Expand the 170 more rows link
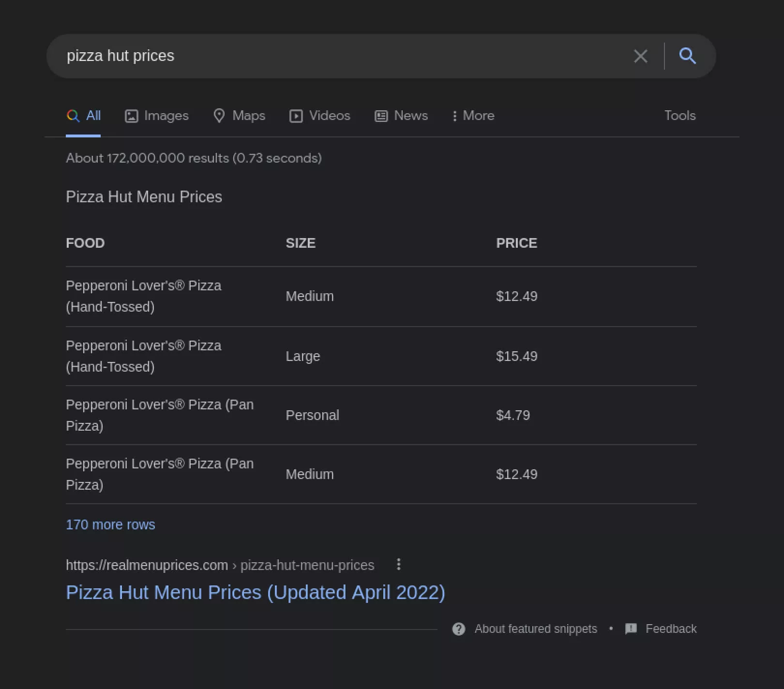Viewport: 784px width, 689px height. [x=110, y=524]
